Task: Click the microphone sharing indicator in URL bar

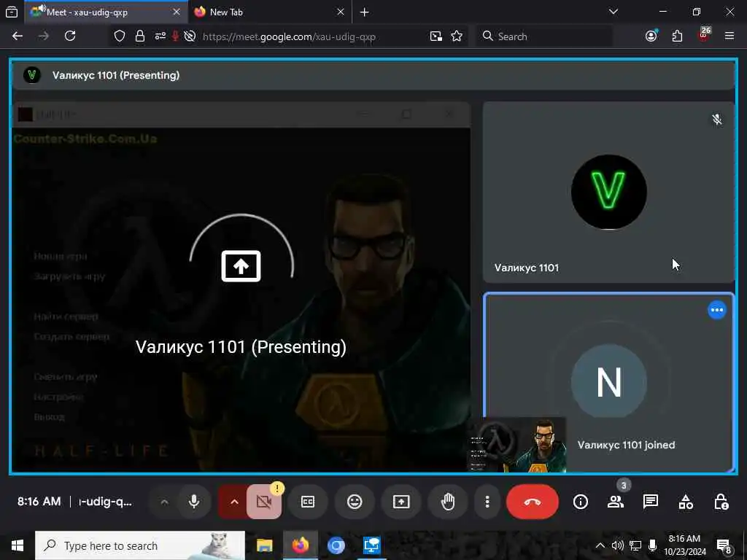Action: point(175,36)
